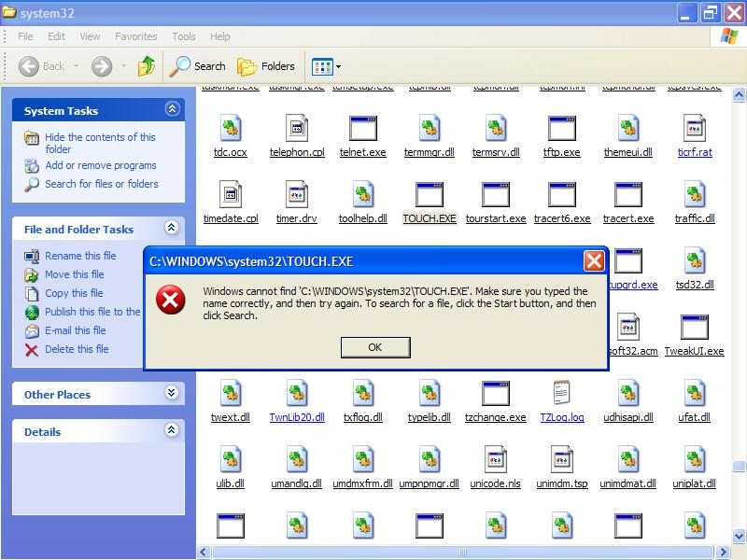This screenshot has height=560, width=747.
Task: Click the timer.drv driver icon
Action: (x=297, y=194)
